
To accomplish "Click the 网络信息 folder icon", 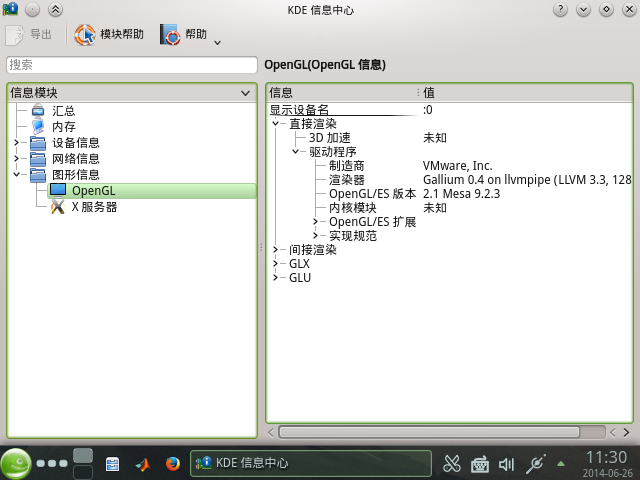I will tap(38, 159).
